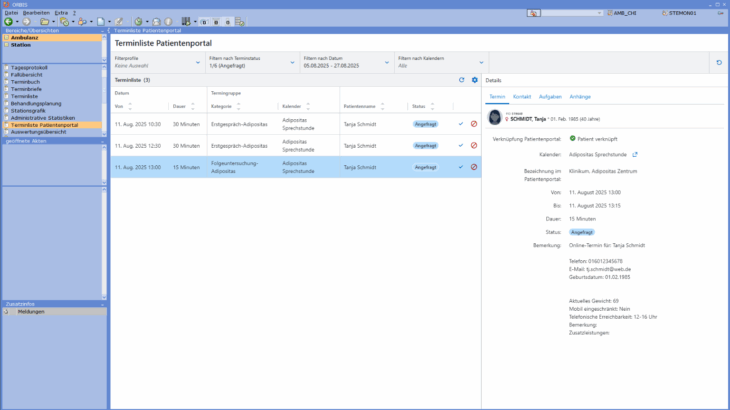730x410 pixels.
Task: Open Terminliste settings gear
Action: point(475,79)
